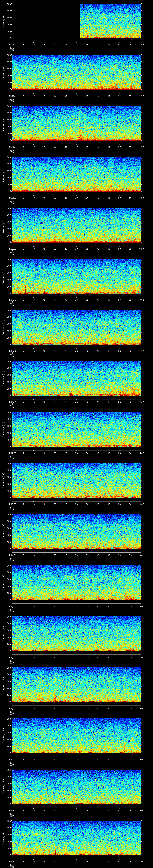Click the '11:16:00' start time label
153x868 pixels.
click(x=12, y=657)
